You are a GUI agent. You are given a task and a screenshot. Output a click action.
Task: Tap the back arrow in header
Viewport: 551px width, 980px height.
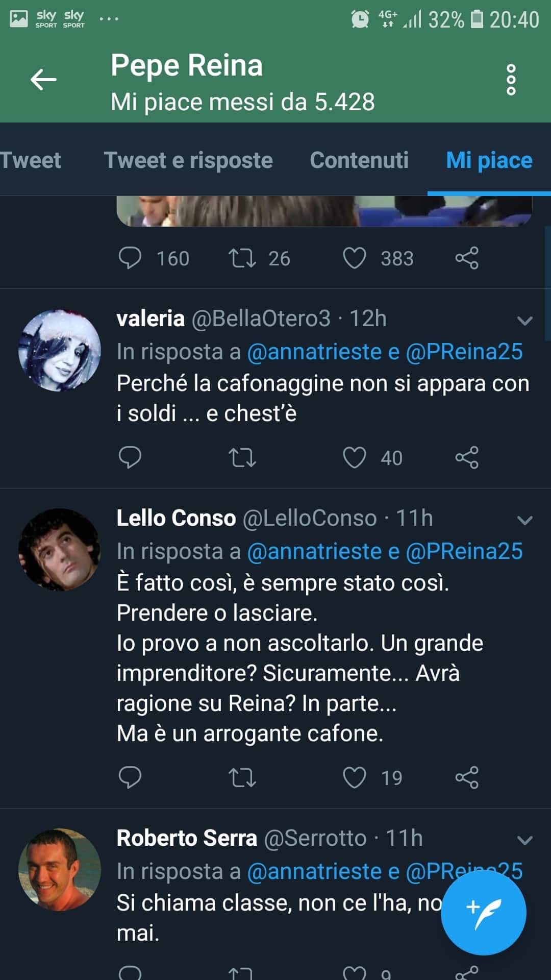click(43, 80)
